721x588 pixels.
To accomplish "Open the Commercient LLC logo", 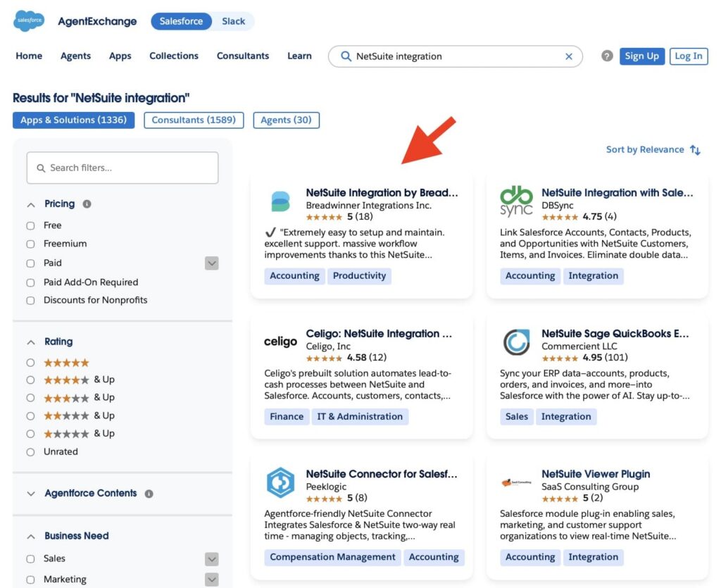I will click(x=516, y=342).
